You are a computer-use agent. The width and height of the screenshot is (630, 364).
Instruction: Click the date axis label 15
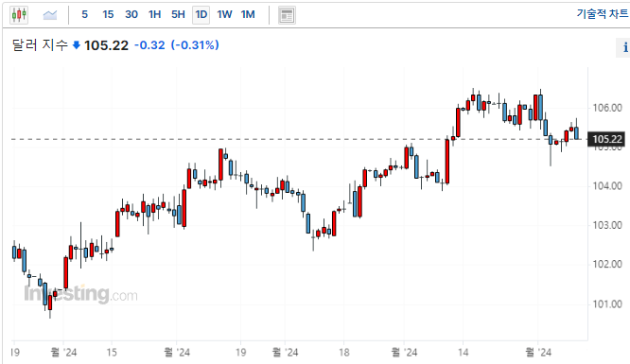pyautogui.click(x=112, y=353)
